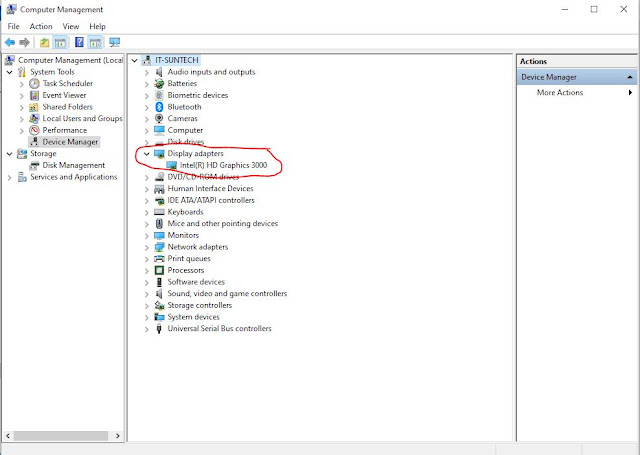Expand the Network adapters node

[147, 247]
